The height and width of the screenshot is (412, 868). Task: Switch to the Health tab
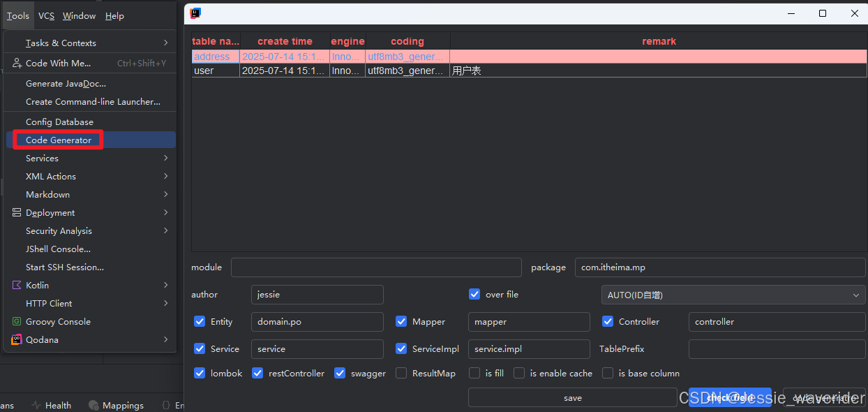click(52, 405)
